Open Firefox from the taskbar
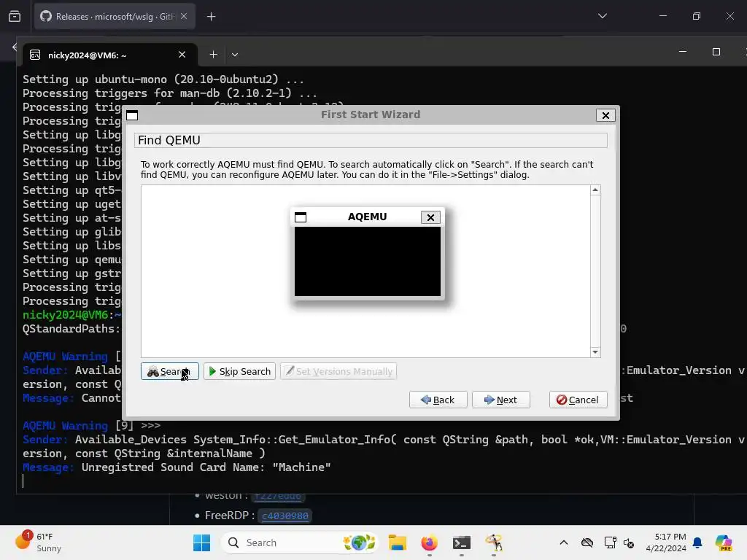 (x=429, y=542)
